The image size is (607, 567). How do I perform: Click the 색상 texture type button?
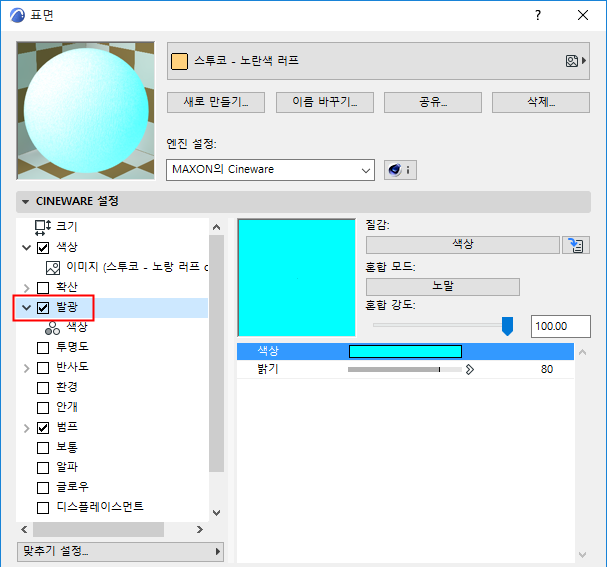463,245
